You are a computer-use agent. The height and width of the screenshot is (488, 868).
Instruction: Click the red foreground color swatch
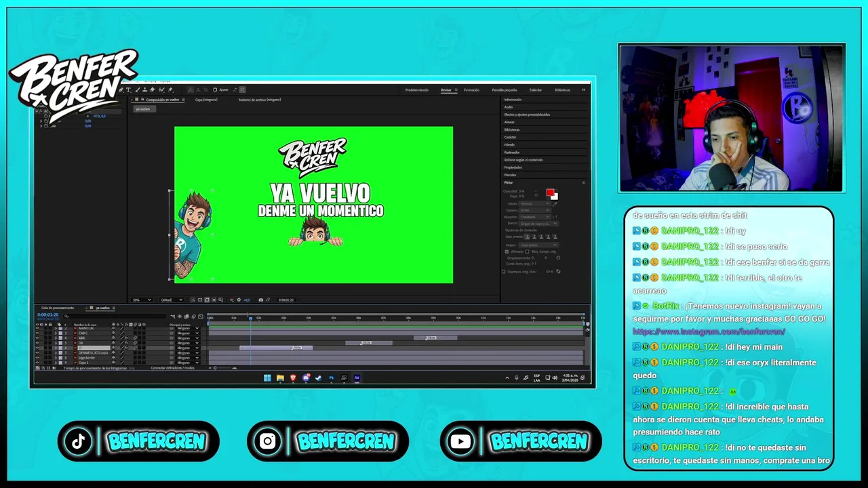(x=551, y=192)
